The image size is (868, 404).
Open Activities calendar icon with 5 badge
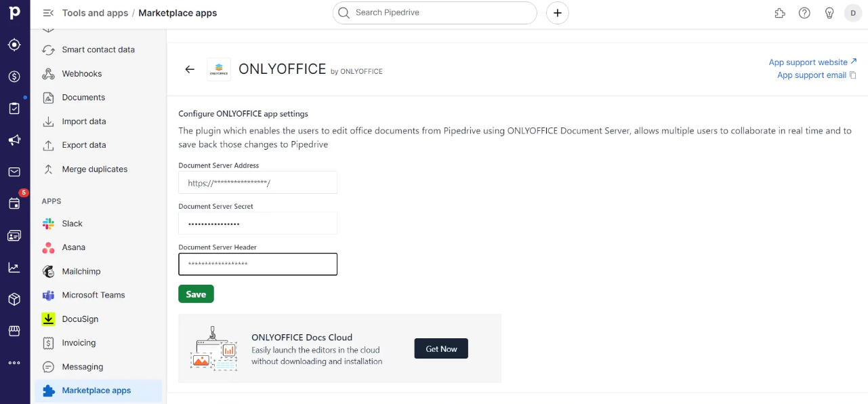point(14,203)
